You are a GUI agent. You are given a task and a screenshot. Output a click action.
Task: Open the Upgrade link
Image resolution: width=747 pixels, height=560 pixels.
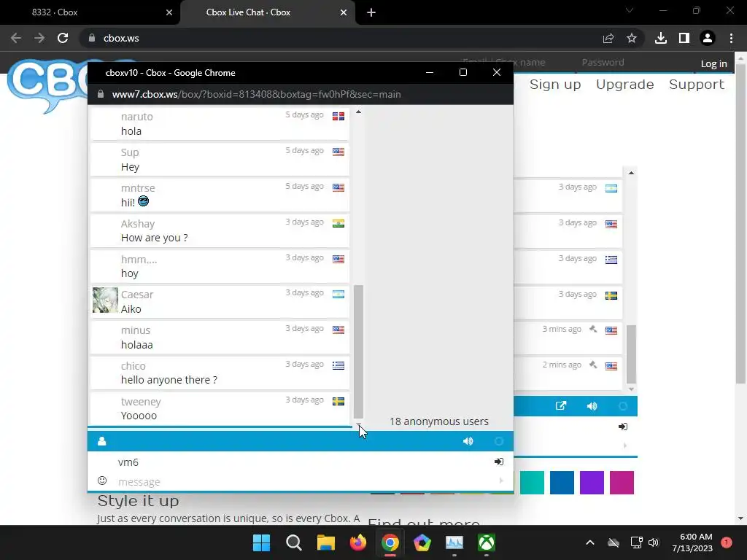pos(624,85)
